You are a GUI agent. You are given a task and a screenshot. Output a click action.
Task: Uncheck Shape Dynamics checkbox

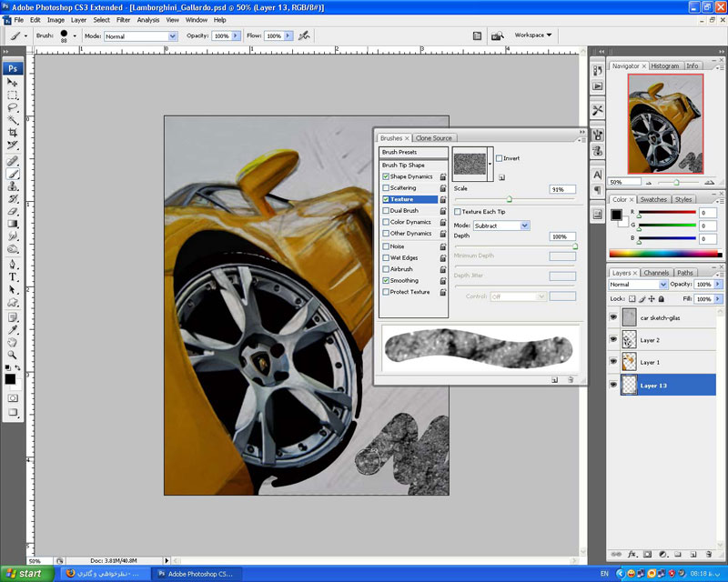coord(386,176)
